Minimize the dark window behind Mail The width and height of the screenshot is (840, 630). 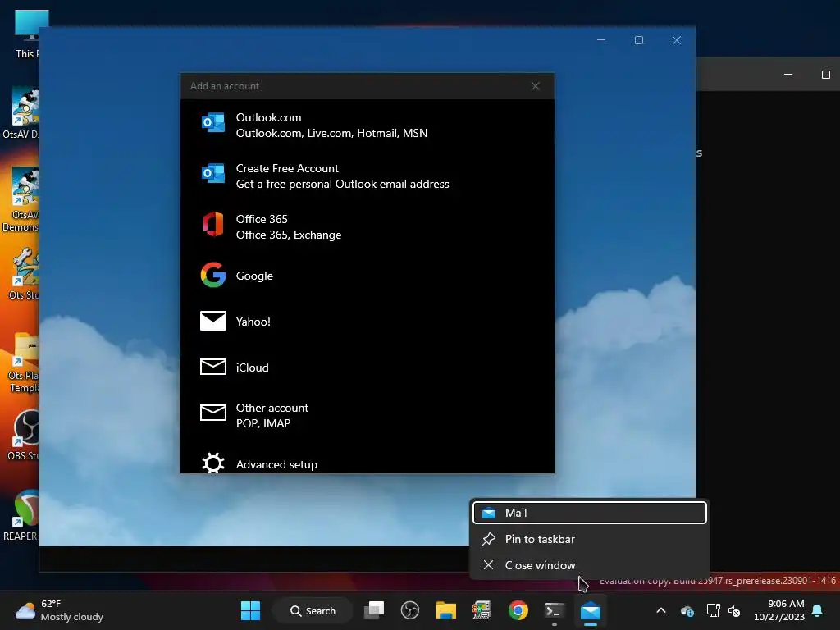[788, 75]
